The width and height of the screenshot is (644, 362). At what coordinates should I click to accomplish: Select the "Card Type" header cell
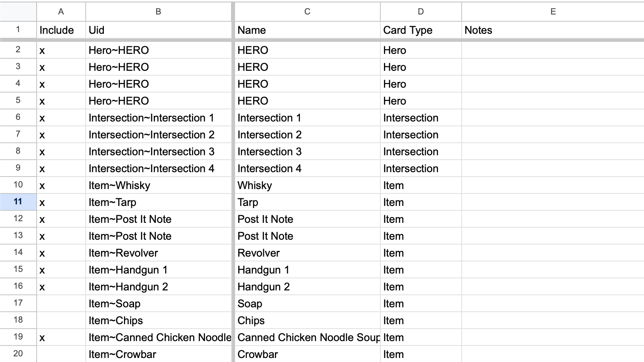coord(421,30)
